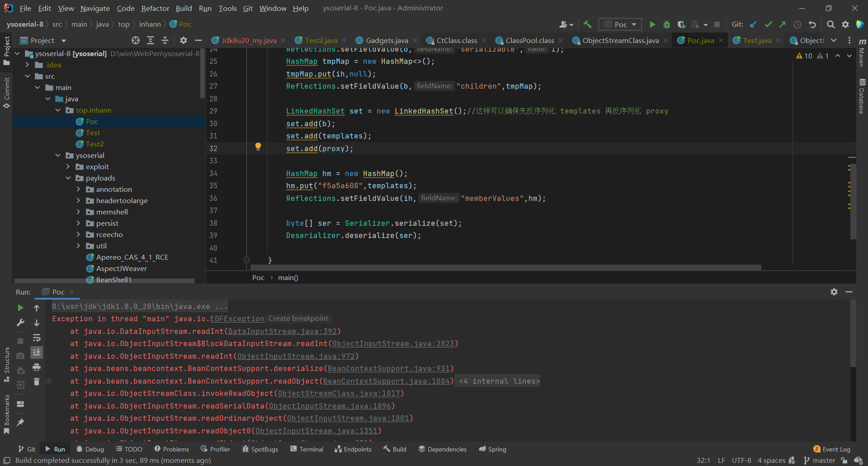This screenshot has height=466, width=868.
Task: Toggle soft-wrap in Run console
Action: tap(37, 338)
